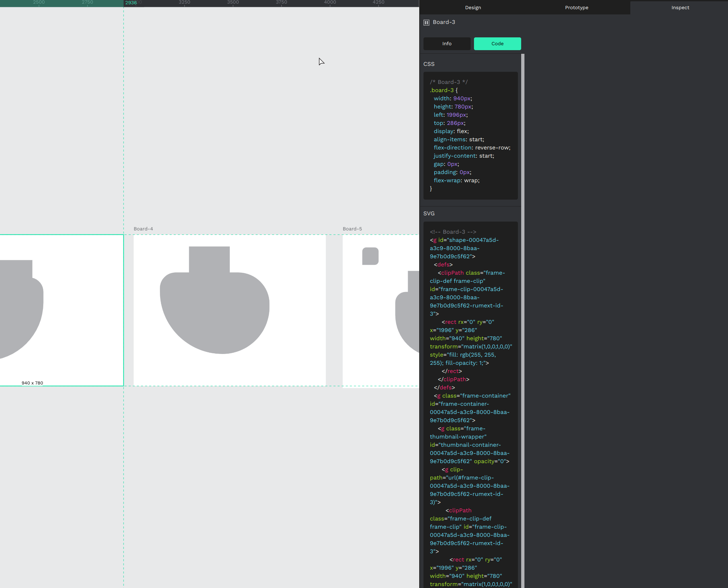Click the Board-5 label on the canvas

[x=352, y=229]
